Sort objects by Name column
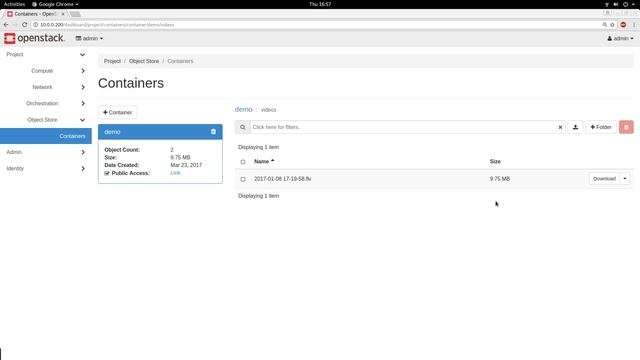 click(264, 161)
